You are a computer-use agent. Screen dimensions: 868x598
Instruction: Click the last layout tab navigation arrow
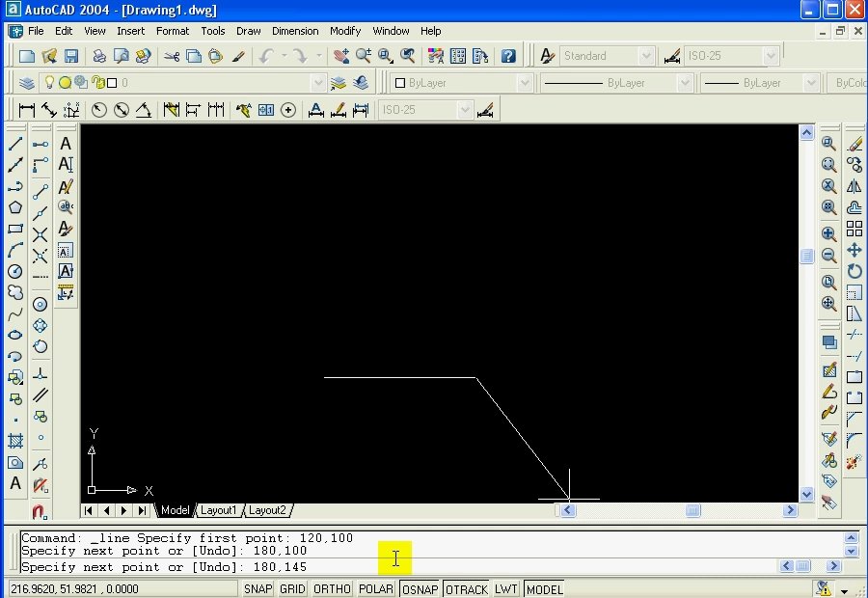click(143, 510)
